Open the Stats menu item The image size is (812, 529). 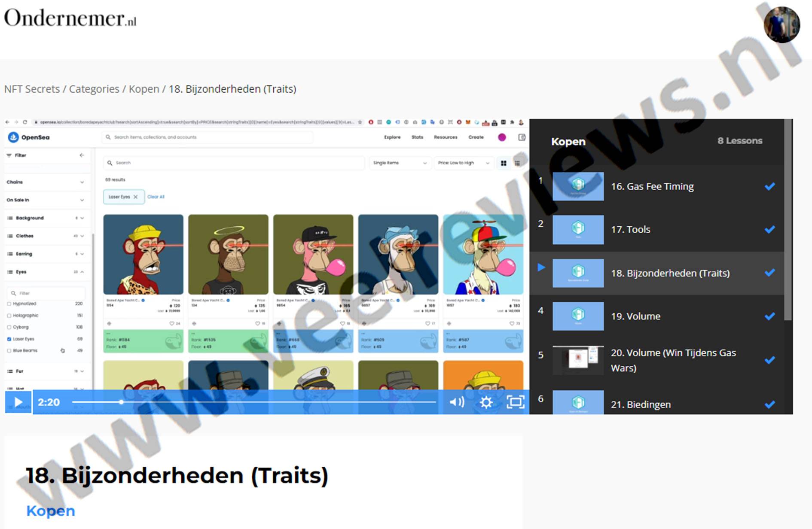click(417, 137)
